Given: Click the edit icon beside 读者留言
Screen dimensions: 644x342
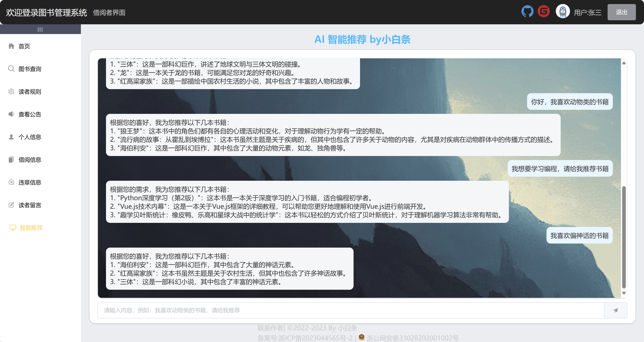Looking at the screenshot, I should (11, 205).
